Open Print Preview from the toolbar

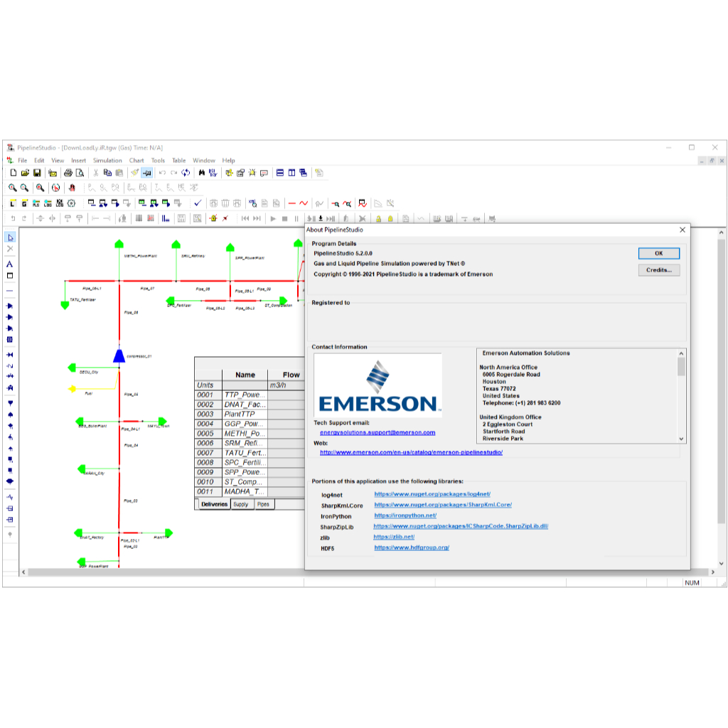coord(80,173)
